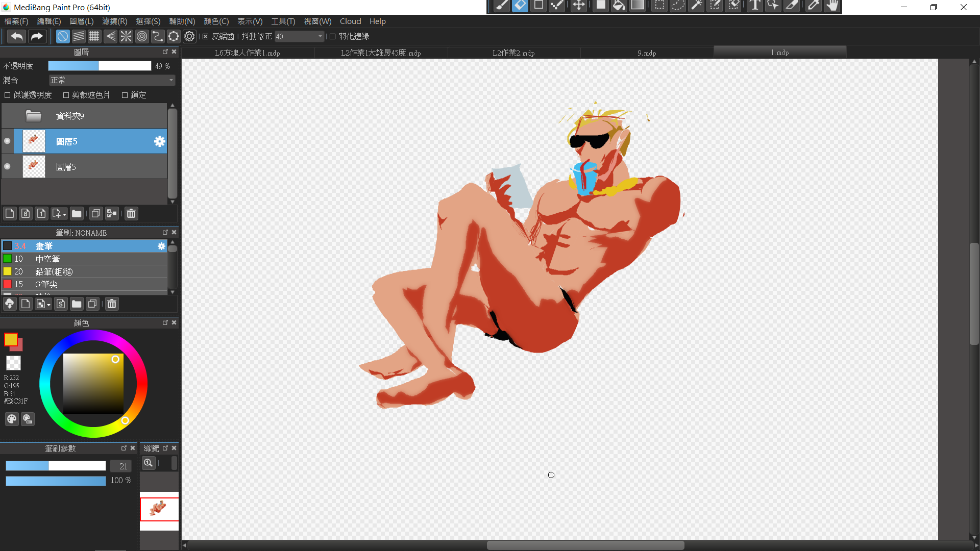Image resolution: width=980 pixels, height=551 pixels.
Task: Delete the selected layer
Action: [x=131, y=213]
